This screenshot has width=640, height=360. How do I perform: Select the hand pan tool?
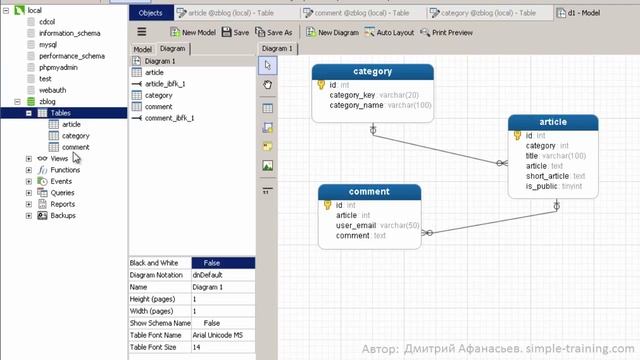(x=268, y=85)
